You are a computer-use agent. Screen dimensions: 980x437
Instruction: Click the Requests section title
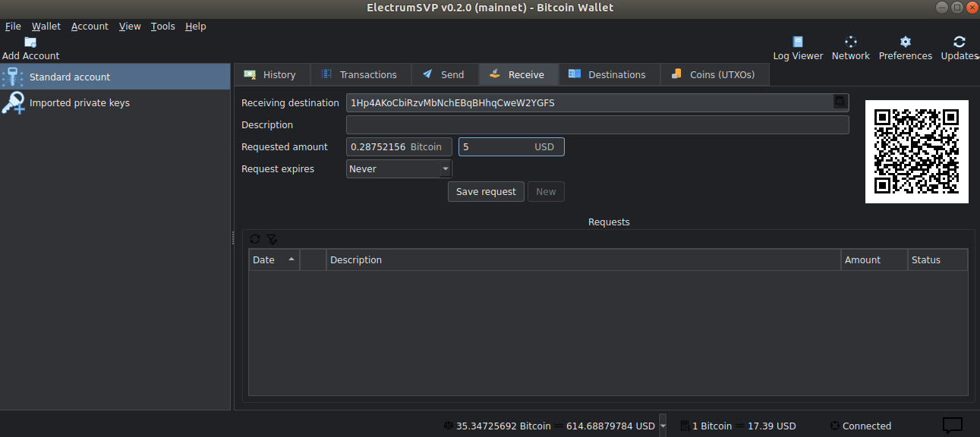(609, 222)
